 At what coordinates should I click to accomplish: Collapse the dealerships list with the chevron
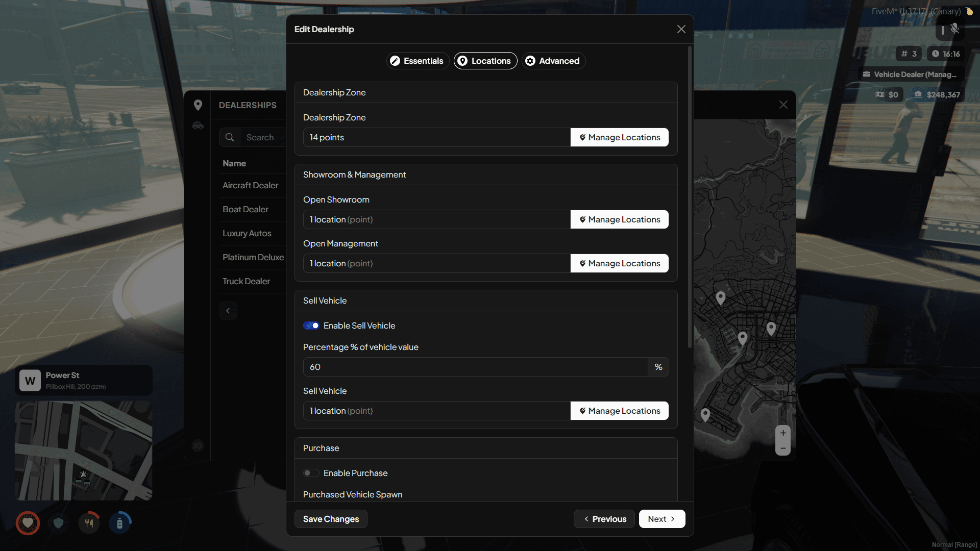point(228,311)
